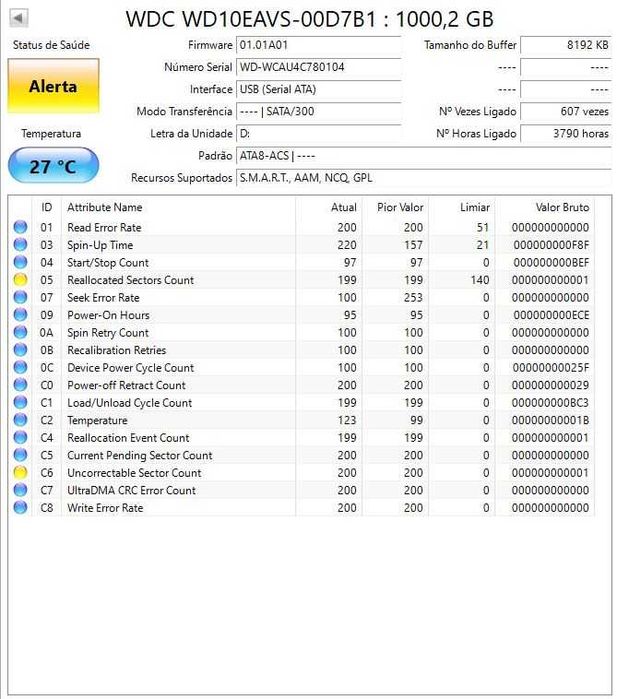Click raw value 000000000F8F of Spin-Up Time
The image size is (617, 699).
coord(551,245)
